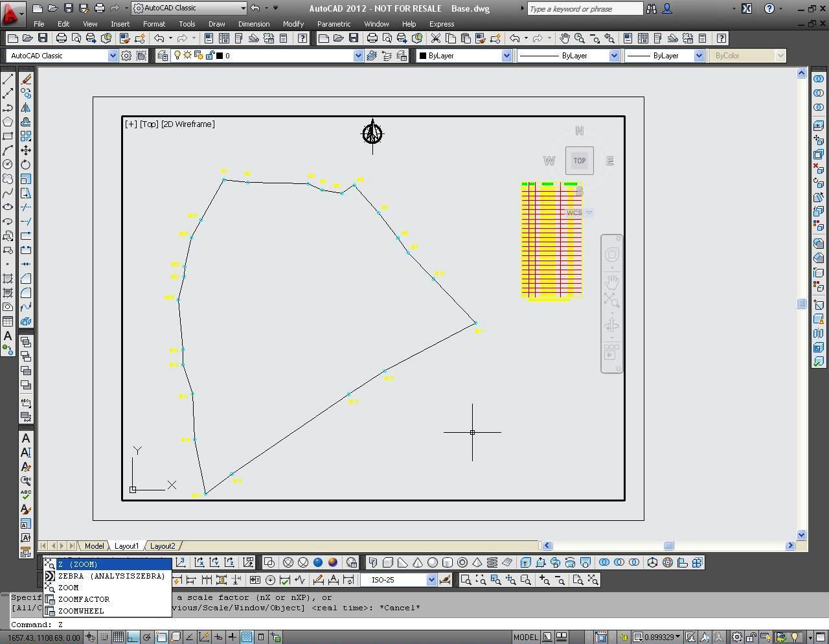The width and height of the screenshot is (829, 644).
Task: Pick the Mirror tool from the Modify toolbar
Action: 27,107
